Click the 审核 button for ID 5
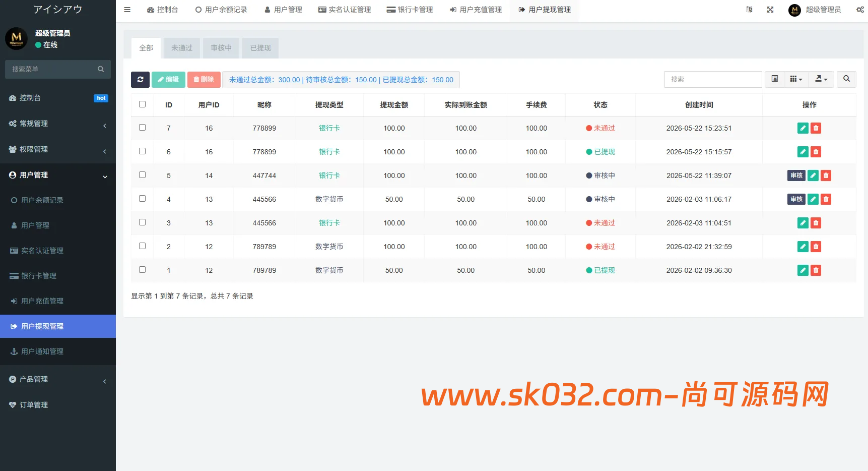Viewport: 868px width, 471px height. coord(796,175)
